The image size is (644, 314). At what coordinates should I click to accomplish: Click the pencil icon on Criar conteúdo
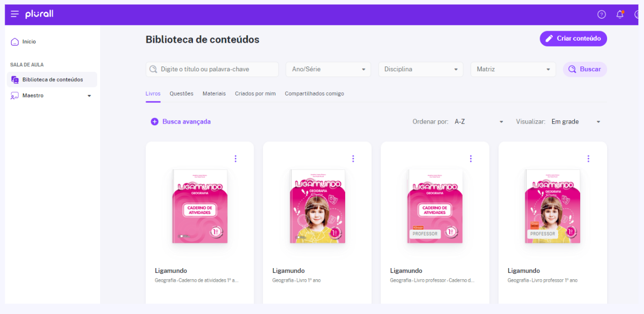(x=549, y=39)
